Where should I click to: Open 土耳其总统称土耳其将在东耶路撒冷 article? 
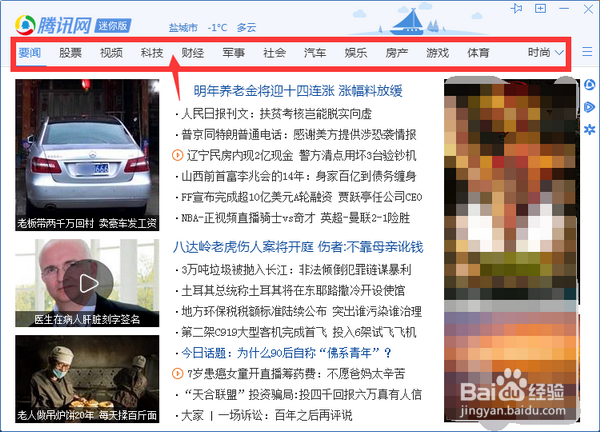[x=293, y=290]
